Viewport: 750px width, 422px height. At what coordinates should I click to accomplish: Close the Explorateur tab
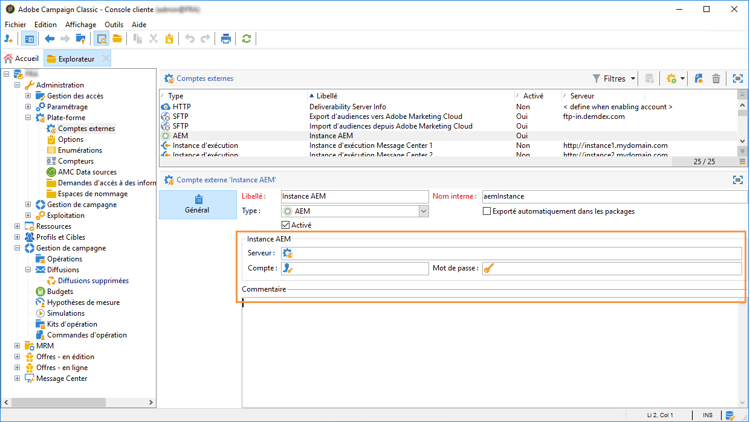pos(106,58)
